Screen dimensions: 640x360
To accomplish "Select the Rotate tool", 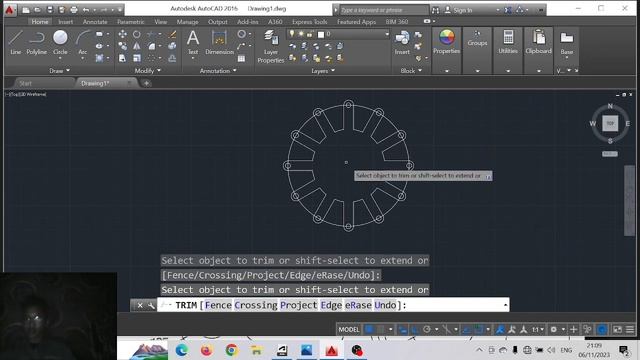I will point(137,34).
